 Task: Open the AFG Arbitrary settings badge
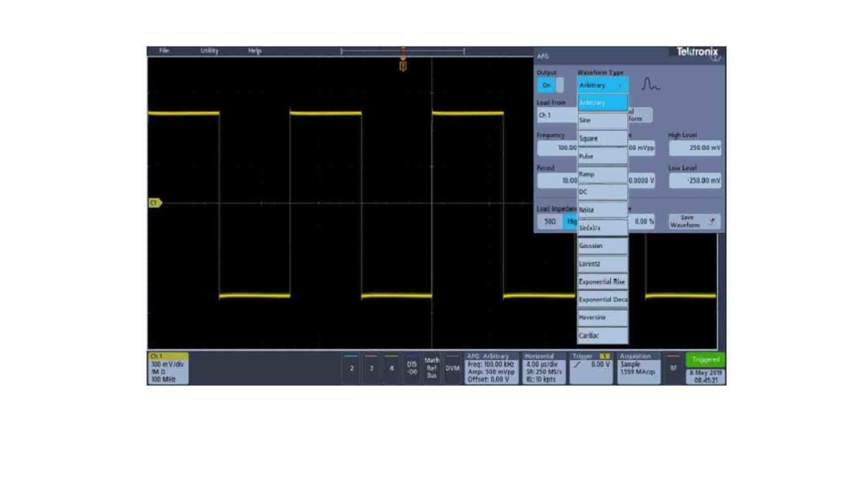[x=491, y=368]
